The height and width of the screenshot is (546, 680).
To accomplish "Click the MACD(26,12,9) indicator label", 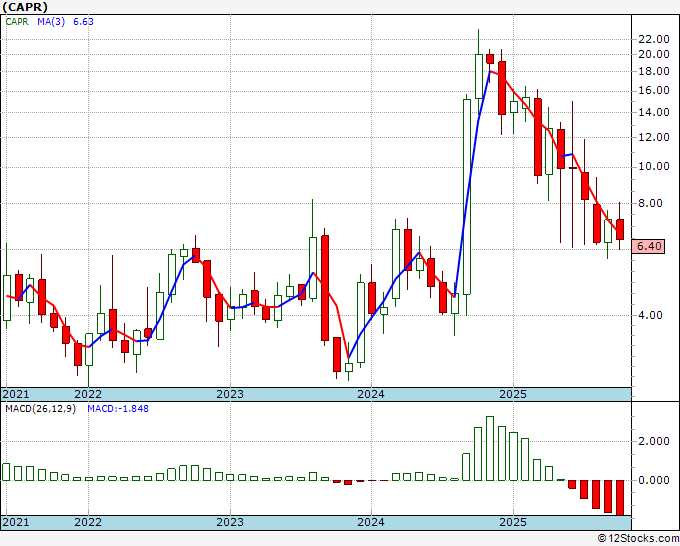I will coord(40,409).
